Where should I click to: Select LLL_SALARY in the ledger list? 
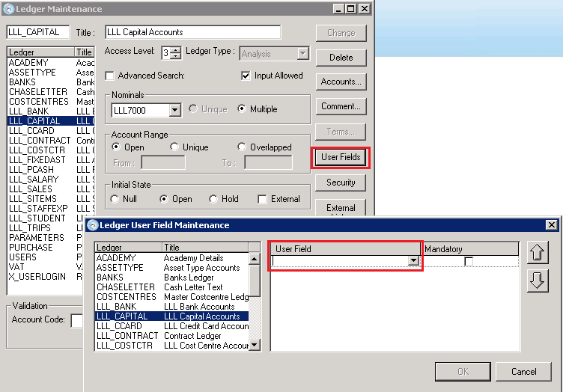tap(33, 180)
